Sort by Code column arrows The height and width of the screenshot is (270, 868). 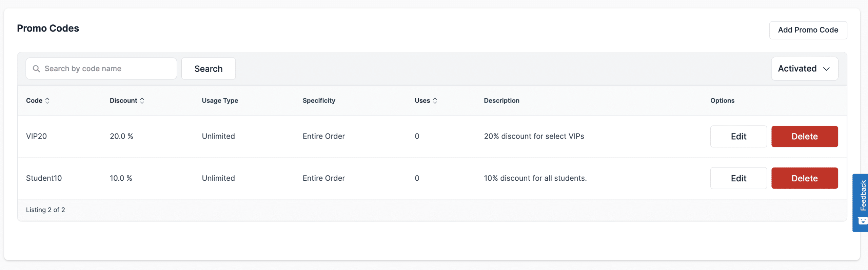coord(47,101)
